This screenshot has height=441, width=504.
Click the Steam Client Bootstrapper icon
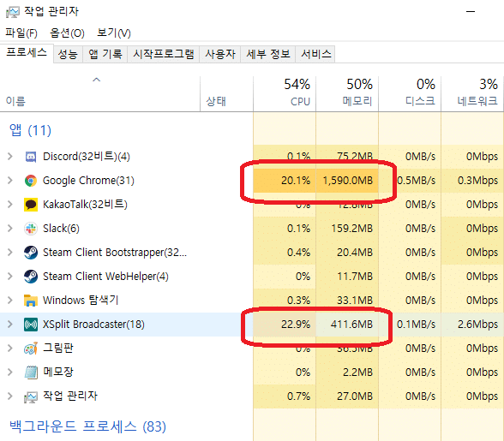pos(31,253)
